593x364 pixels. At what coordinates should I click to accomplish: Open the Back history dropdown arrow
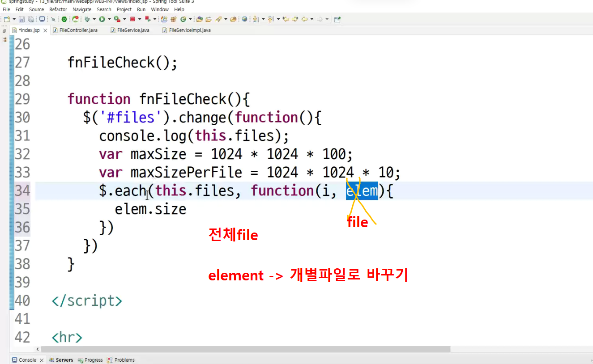(311, 19)
